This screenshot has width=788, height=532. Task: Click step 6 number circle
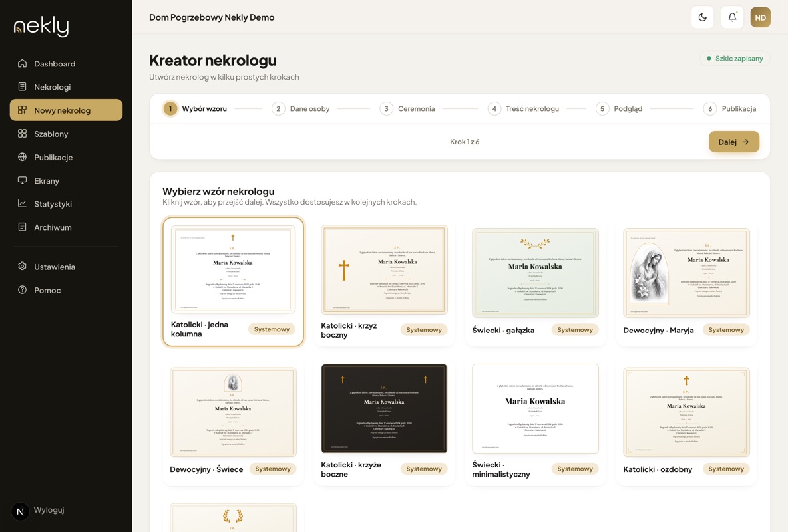click(x=710, y=108)
